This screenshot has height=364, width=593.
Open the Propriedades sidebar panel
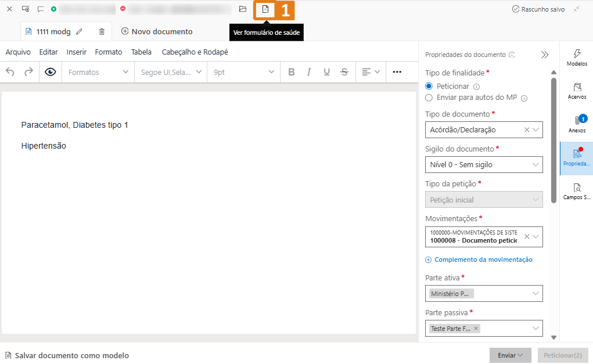pyautogui.click(x=576, y=157)
